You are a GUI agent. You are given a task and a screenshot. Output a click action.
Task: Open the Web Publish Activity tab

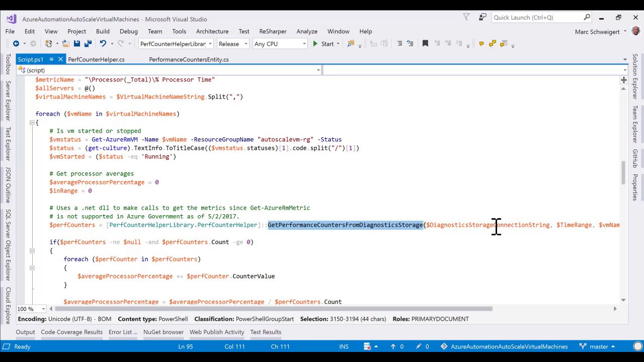(217, 332)
